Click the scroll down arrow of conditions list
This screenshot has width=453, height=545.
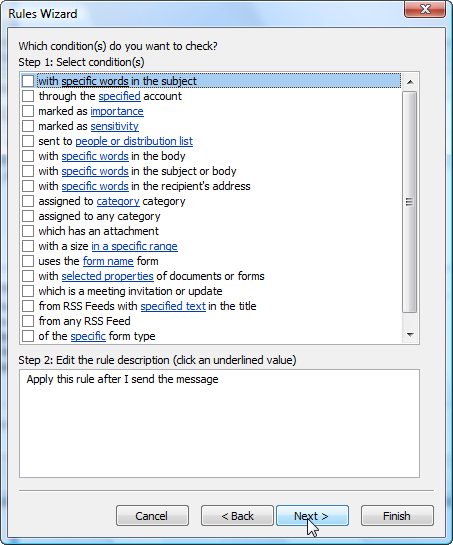(x=410, y=335)
